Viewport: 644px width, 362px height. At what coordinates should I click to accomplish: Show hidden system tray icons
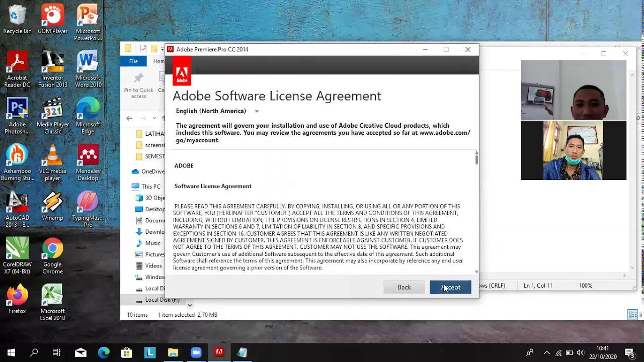coord(547,353)
